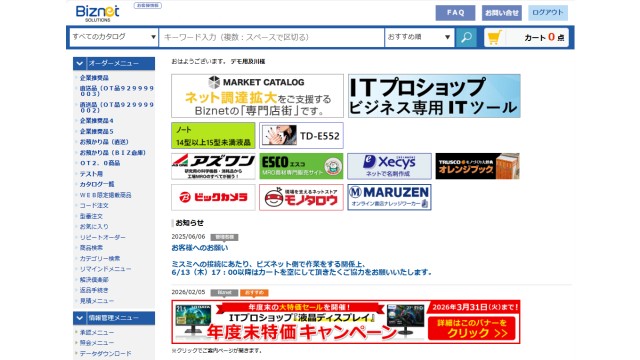Click the 2025/06/06 notice tag badge
640x360 pixels.
pyautogui.click(x=224, y=237)
